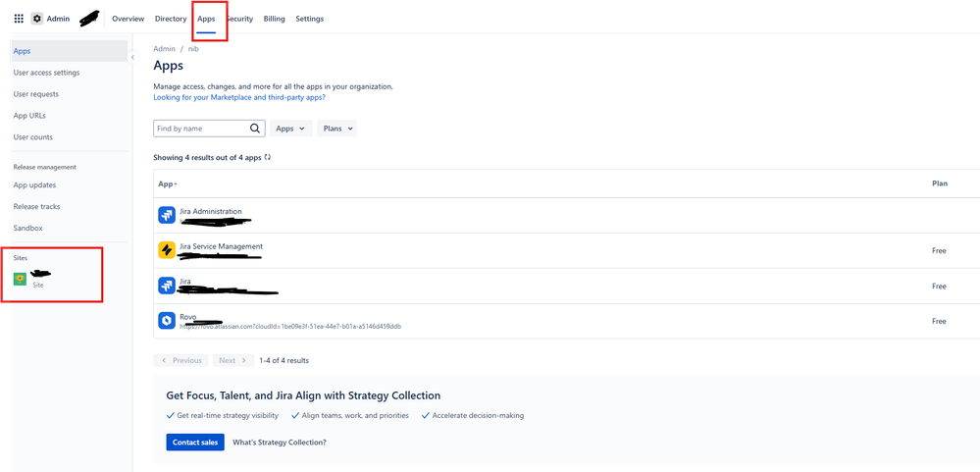Viewport: 980px width, 472px height.
Task: Collapse the sidebar with the chevron
Action: 132,57
